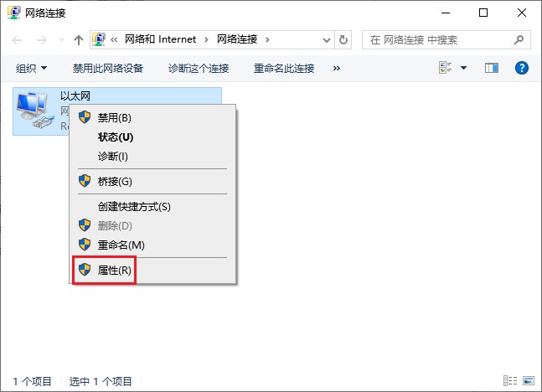This screenshot has height=392, width=542.
Task: Toggle the preview pane
Action: (x=491, y=68)
